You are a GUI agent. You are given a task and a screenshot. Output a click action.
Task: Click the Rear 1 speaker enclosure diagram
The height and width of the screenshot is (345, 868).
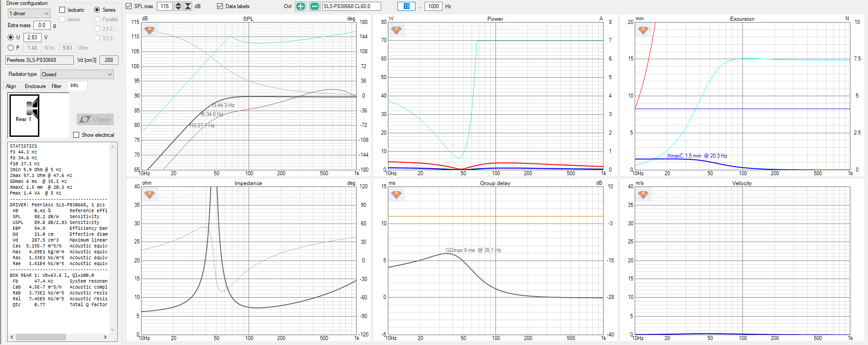[24, 116]
